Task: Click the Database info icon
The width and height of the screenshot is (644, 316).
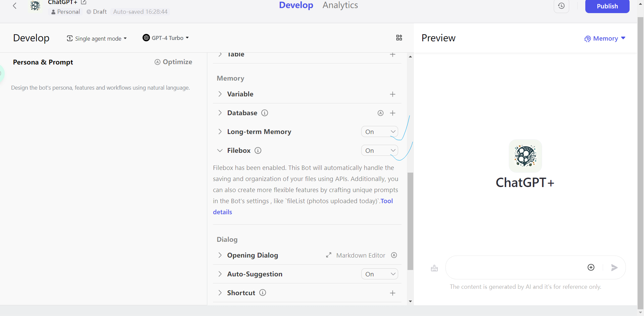Action: (265, 113)
